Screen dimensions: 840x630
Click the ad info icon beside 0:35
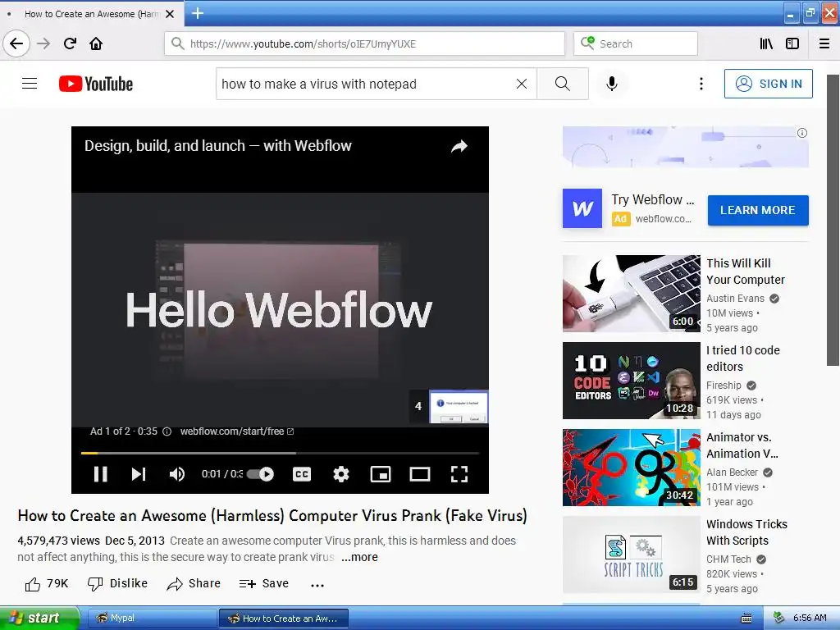coord(167,431)
